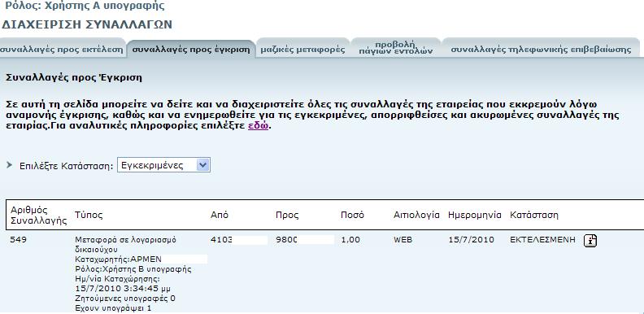The width and height of the screenshot is (644, 314).
Task: Click Ζητούμενες υπογραφές 0 line
Action: 126,298
